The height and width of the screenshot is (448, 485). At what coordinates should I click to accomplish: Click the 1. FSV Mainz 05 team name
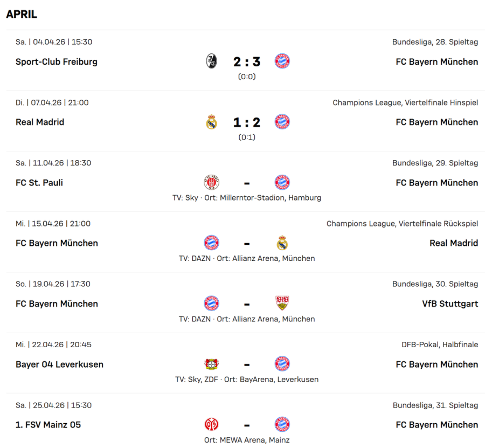click(48, 425)
